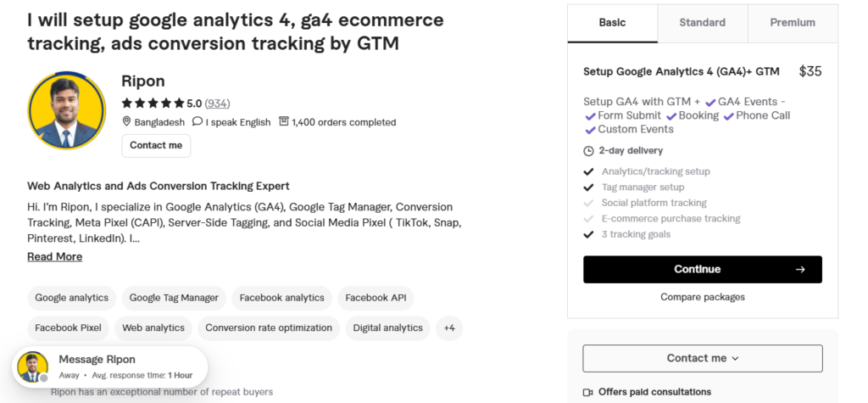
Task: Click the arrow icon on Continue button
Action: point(800,270)
